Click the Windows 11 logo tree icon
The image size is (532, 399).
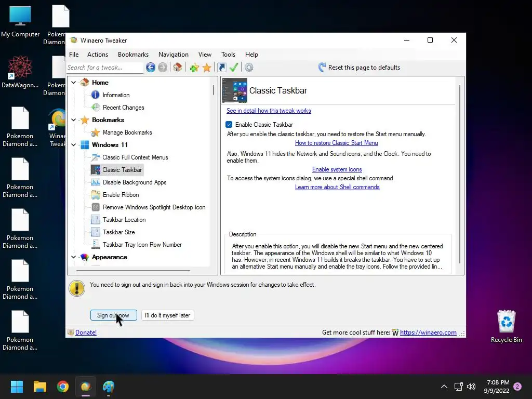coord(85,145)
